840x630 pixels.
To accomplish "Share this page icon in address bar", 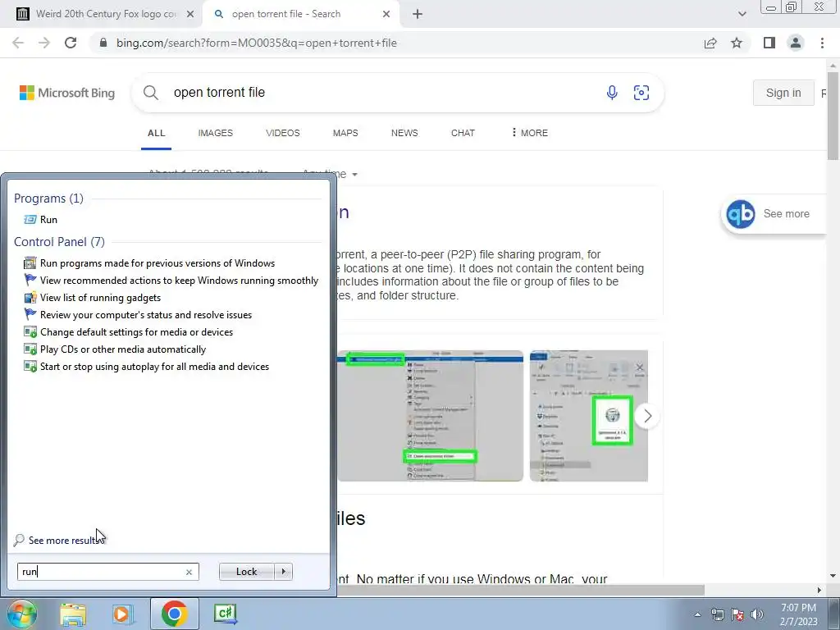I will [710, 43].
